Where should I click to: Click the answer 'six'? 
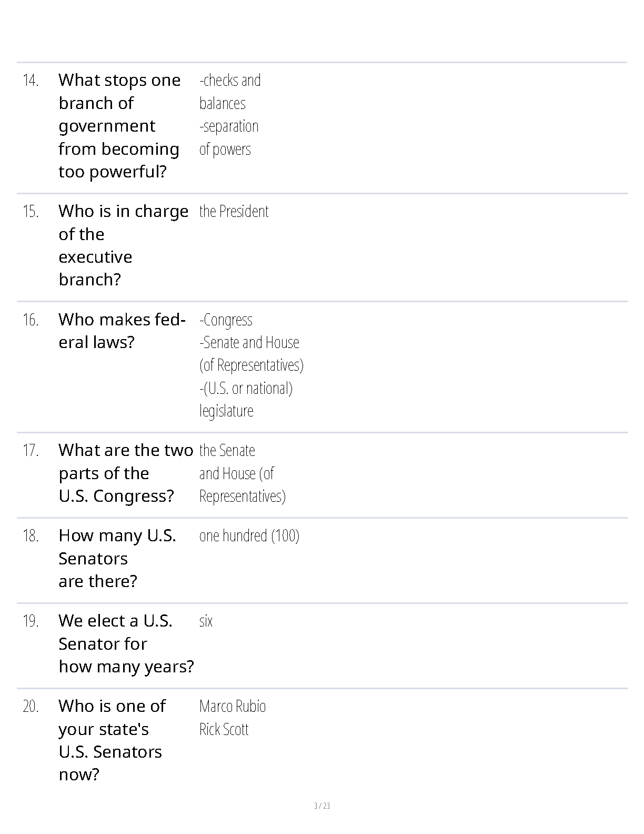(206, 621)
